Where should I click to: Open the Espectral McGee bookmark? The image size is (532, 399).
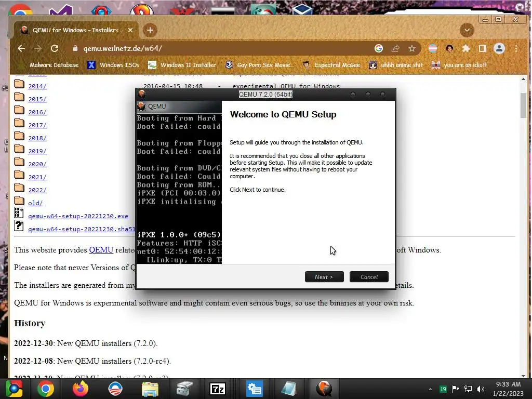(x=331, y=65)
